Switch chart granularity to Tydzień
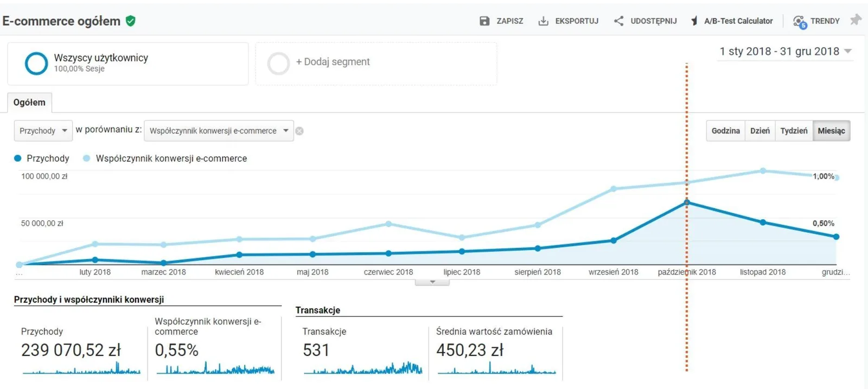Screen dimensions: 868x389 [x=794, y=131]
